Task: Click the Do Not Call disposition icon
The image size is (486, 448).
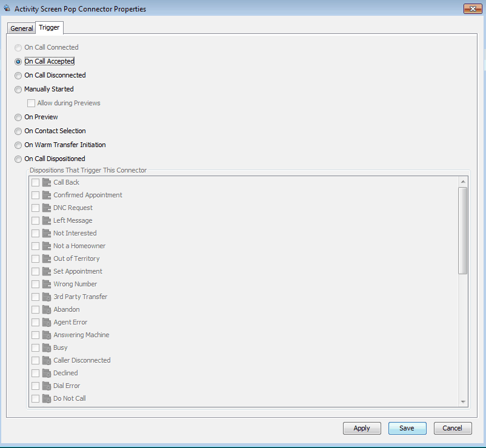Action: pyautogui.click(x=47, y=398)
